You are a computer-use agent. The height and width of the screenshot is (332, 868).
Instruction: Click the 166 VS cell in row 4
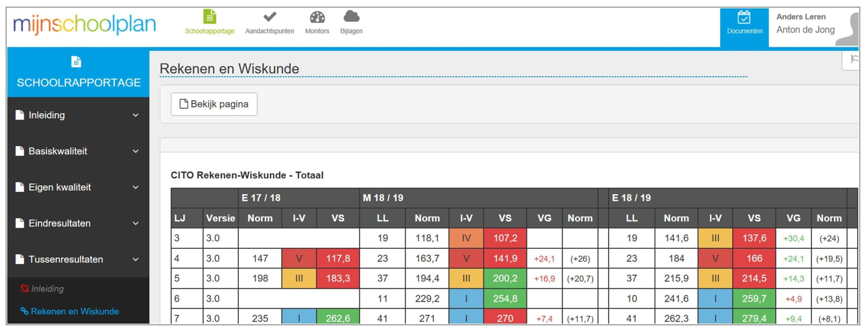(x=754, y=258)
